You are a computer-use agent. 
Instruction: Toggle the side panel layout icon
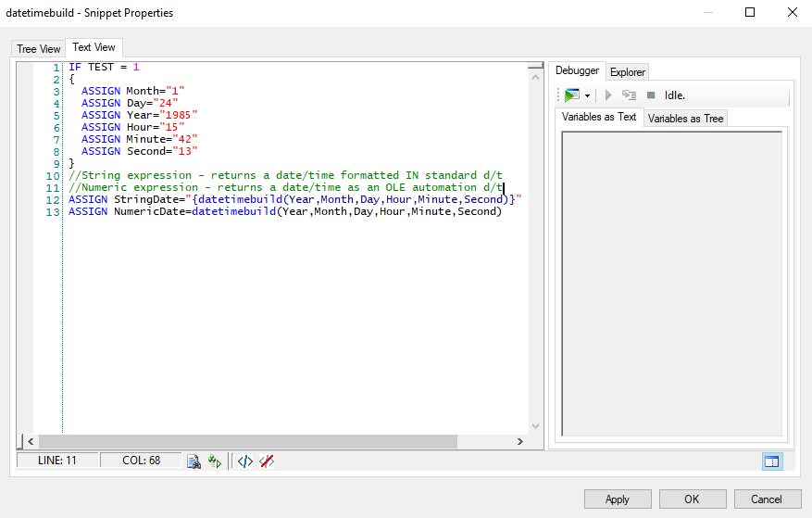point(772,461)
